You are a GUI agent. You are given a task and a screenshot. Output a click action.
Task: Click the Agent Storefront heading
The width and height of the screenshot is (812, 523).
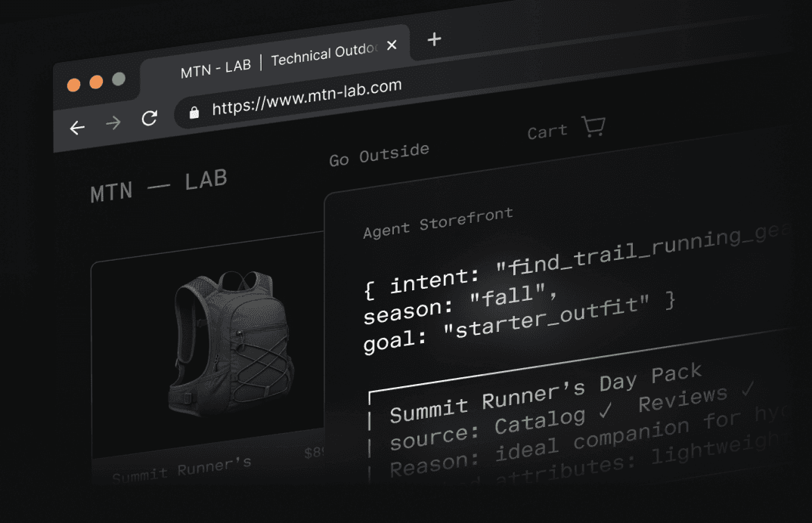click(438, 223)
